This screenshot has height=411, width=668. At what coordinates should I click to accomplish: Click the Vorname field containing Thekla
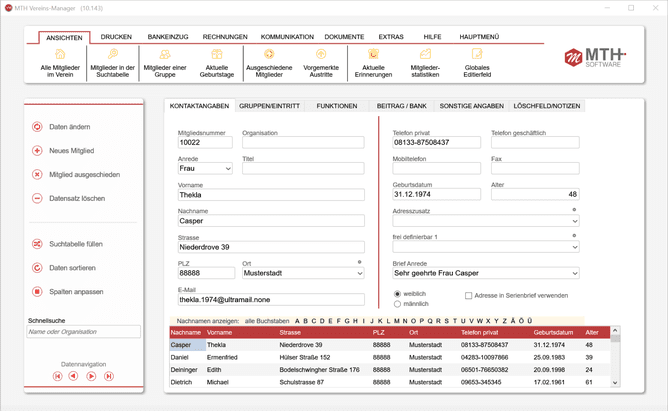point(271,195)
